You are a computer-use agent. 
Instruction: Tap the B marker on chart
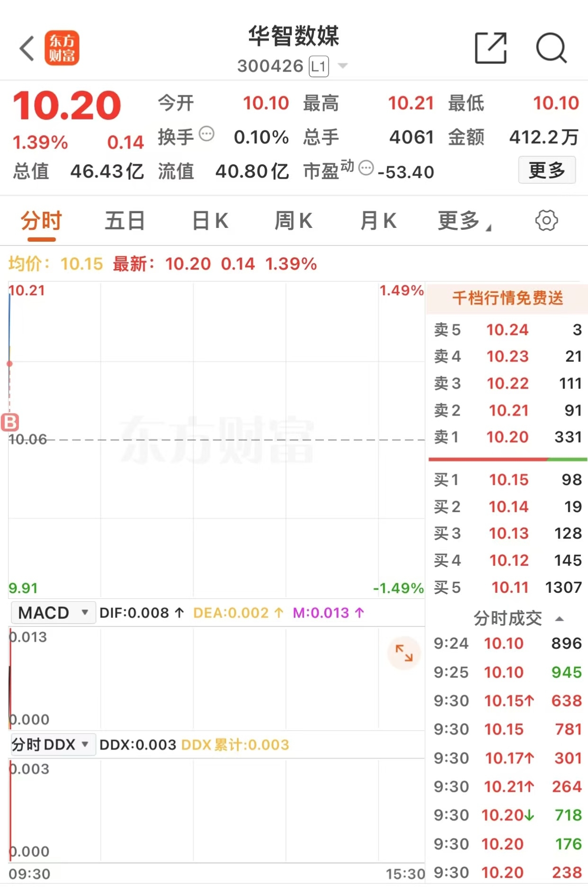(9, 422)
